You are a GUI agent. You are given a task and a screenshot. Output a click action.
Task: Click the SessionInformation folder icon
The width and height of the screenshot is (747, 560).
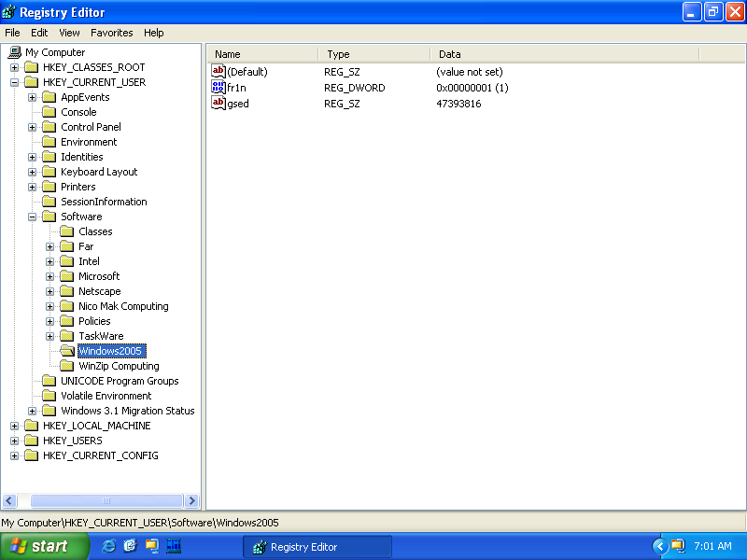(x=49, y=202)
